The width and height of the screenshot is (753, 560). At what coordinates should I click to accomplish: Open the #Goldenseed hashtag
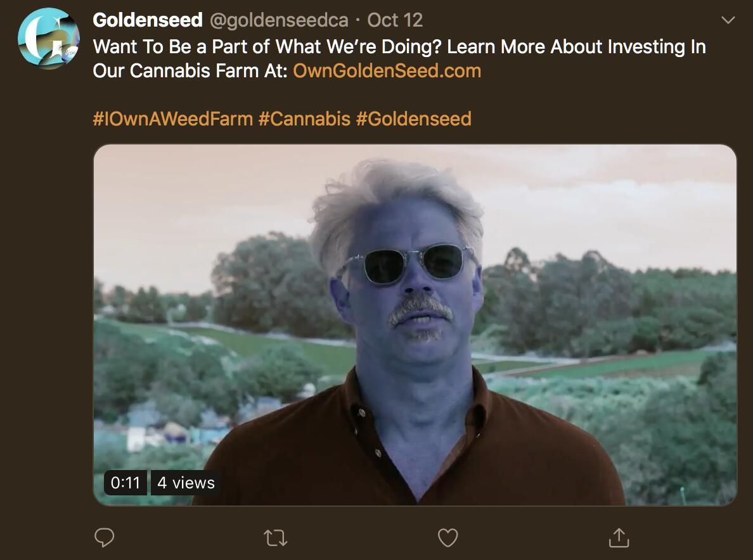point(413,118)
